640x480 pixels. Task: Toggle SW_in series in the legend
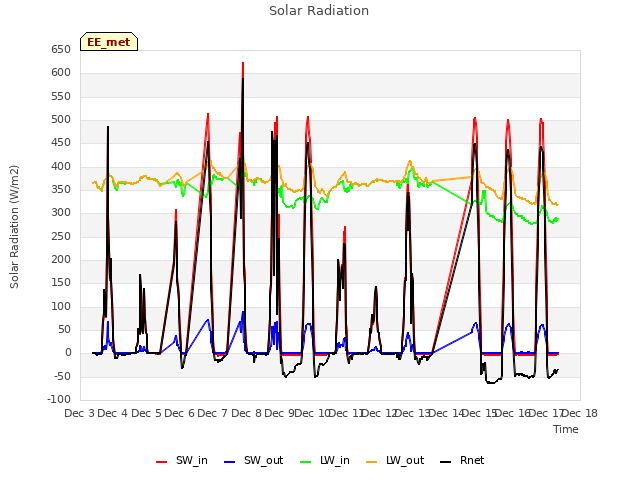[182, 460]
